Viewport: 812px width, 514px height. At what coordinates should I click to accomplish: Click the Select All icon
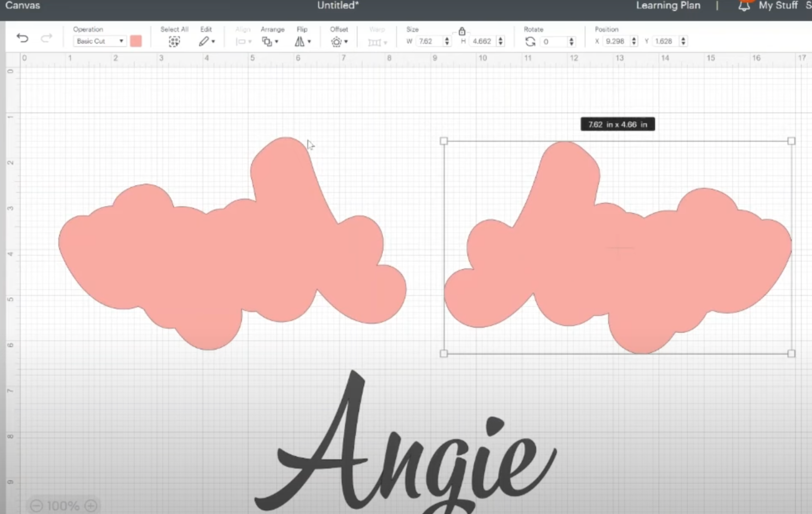point(174,41)
